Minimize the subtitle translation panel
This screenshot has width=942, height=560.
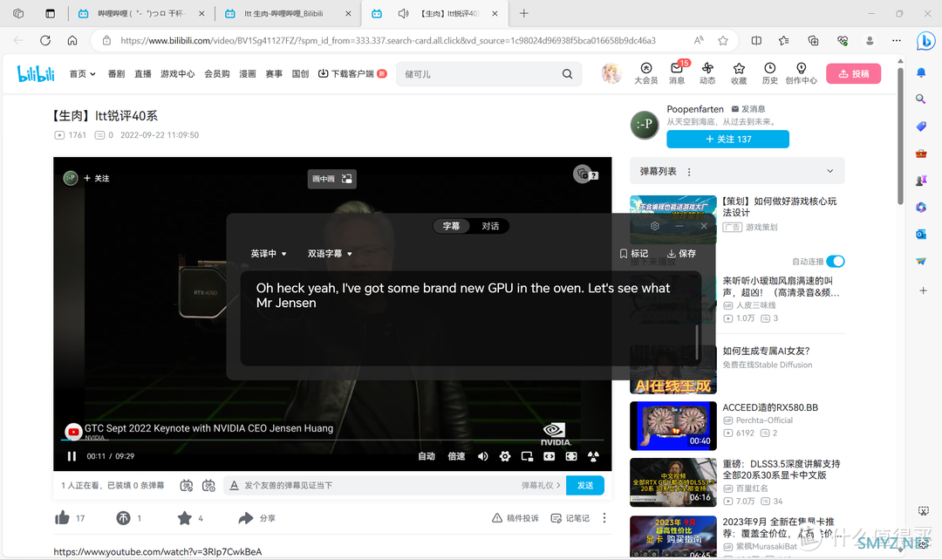tap(679, 226)
